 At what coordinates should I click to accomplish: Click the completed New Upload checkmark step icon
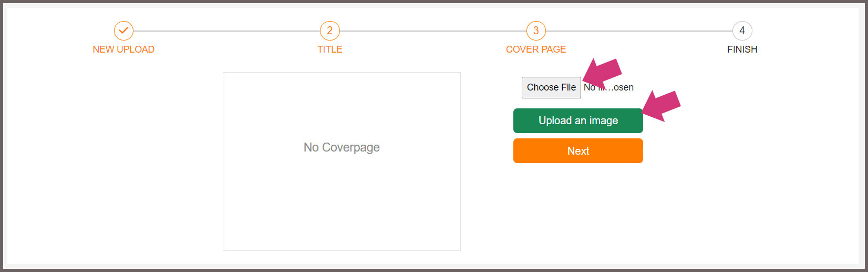point(123,31)
